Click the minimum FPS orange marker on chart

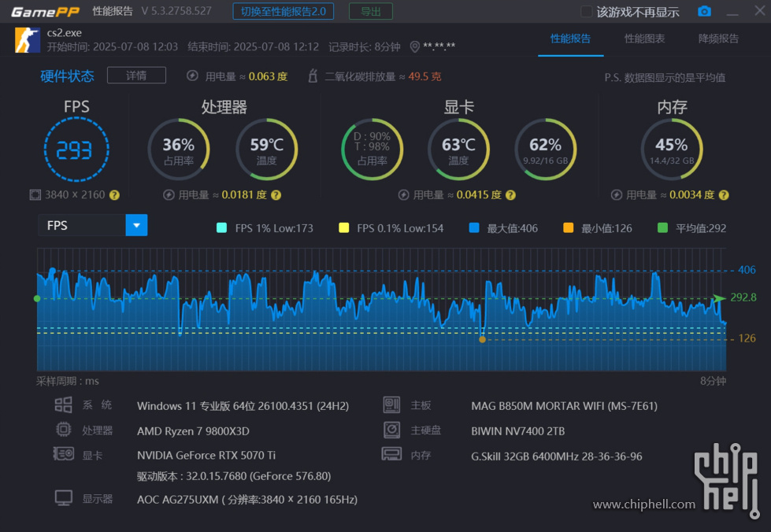coord(482,339)
